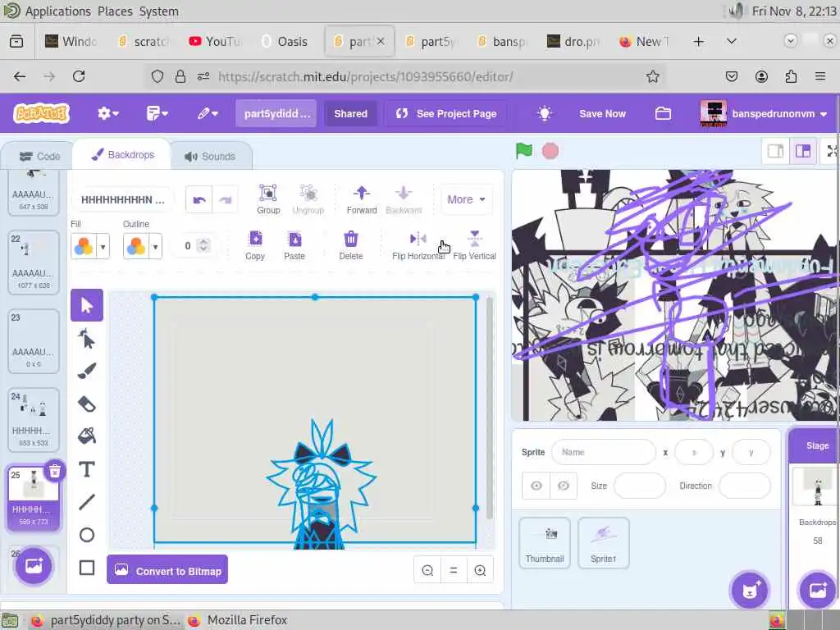The image size is (840, 630).
Task: Reset paint canvas zoom
Action: [454, 571]
